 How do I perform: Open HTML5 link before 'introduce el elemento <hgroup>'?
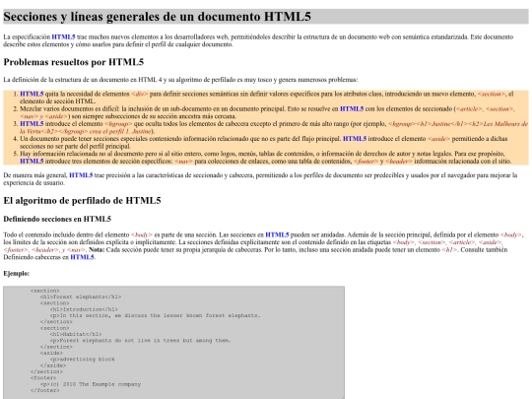click(x=32, y=123)
